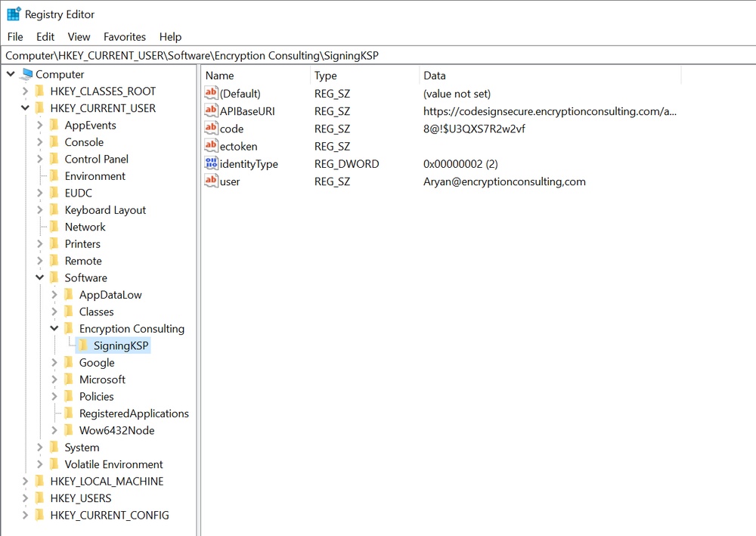This screenshot has height=536, width=756.
Task: Expand the Wow6432Node key arrow
Action: pos(54,430)
